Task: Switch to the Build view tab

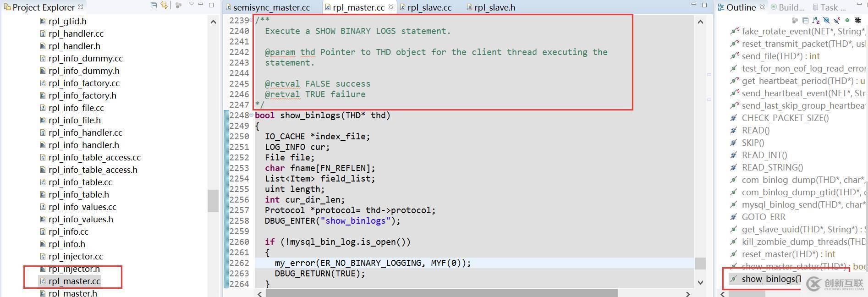Action: [x=787, y=7]
